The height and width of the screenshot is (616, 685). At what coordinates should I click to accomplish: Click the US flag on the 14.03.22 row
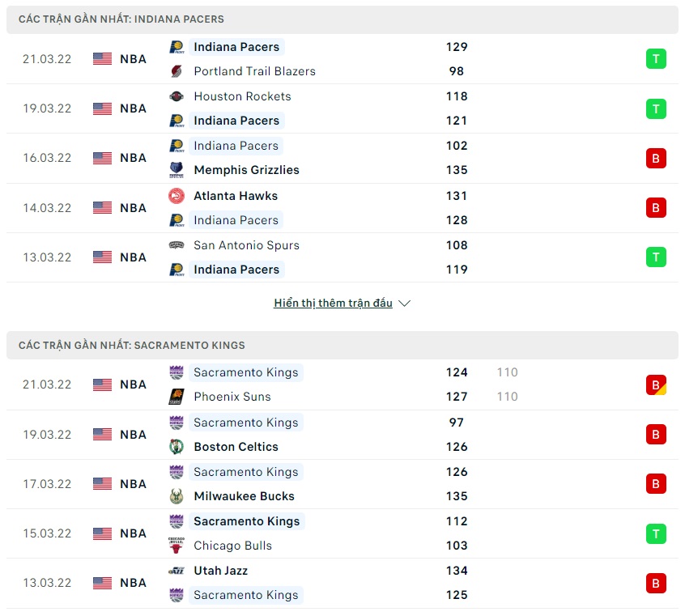pyautogui.click(x=103, y=208)
